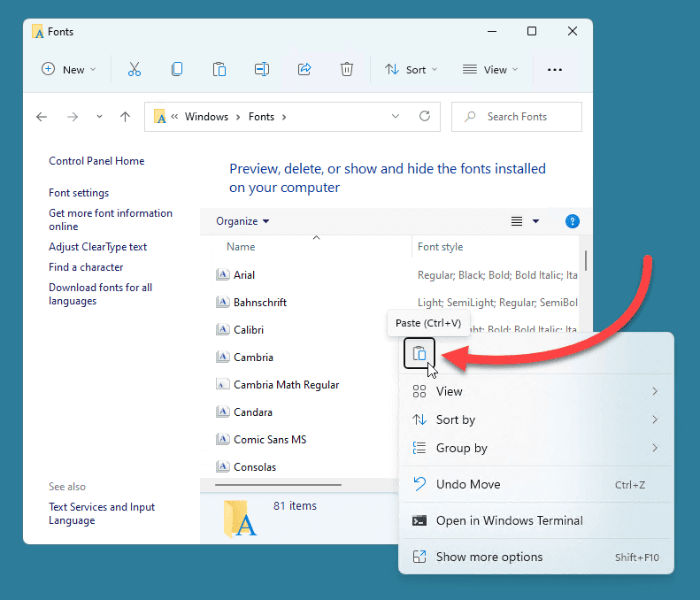The height and width of the screenshot is (600, 700).
Task: Click the horizontal scrollbar below font list
Action: click(278, 484)
